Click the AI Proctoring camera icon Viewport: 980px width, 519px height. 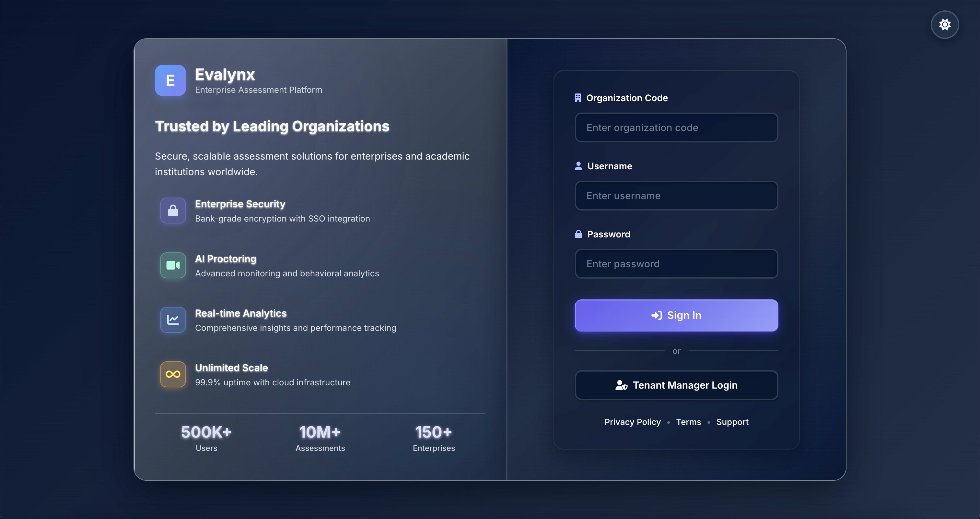coord(173,265)
